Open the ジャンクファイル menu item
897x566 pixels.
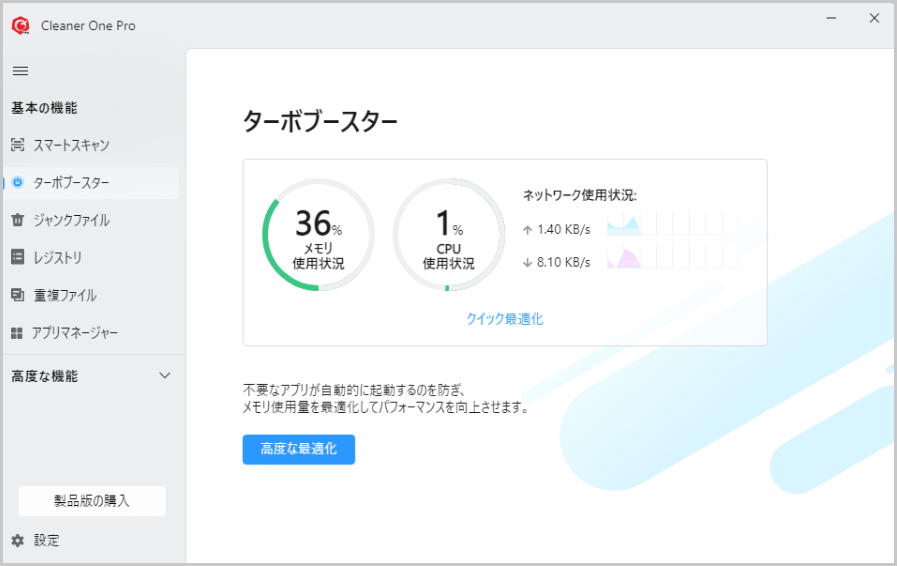71,220
